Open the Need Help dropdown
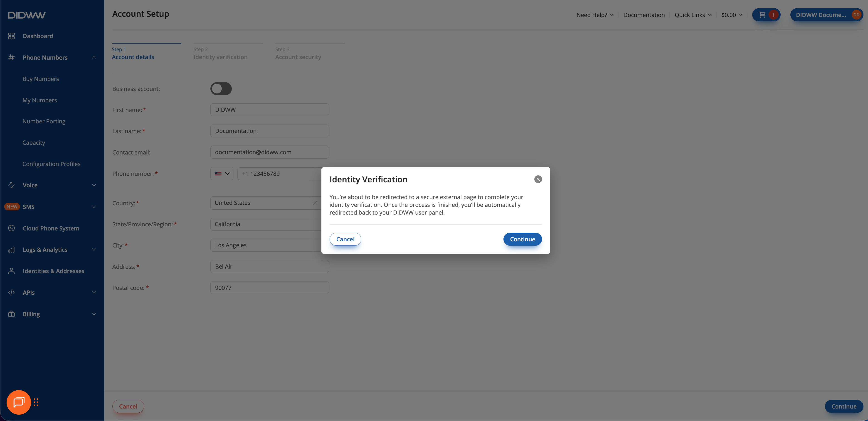The width and height of the screenshot is (868, 421). coord(595,15)
